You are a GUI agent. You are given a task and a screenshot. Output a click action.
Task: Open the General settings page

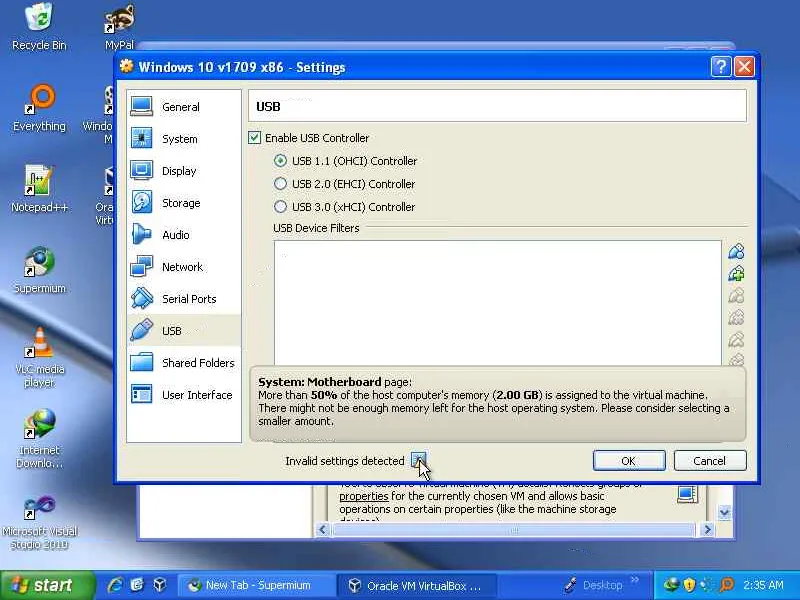pyautogui.click(x=184, y=107)
